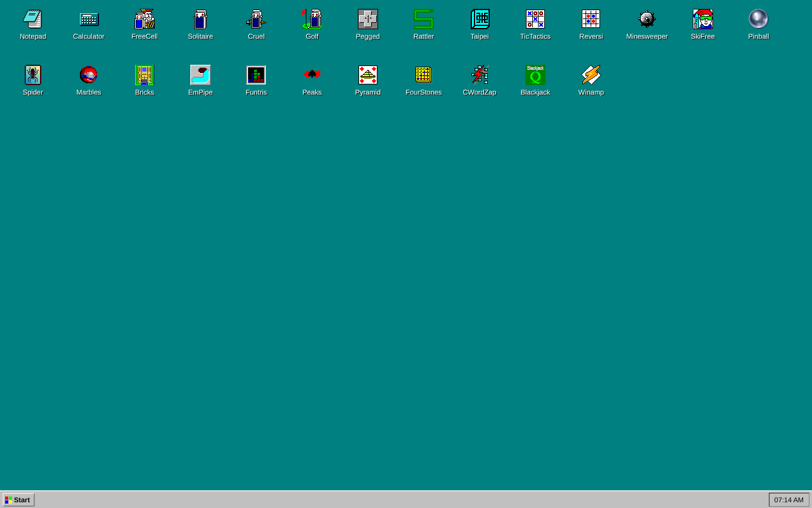Select the Pyramid card game icon
This screenshot has width=812, height=508.
click(x=368, y=75)
